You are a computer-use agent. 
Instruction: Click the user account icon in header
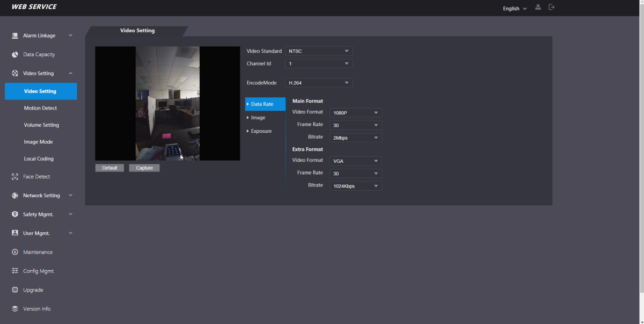pyautogui.click(x=538, y=8)
